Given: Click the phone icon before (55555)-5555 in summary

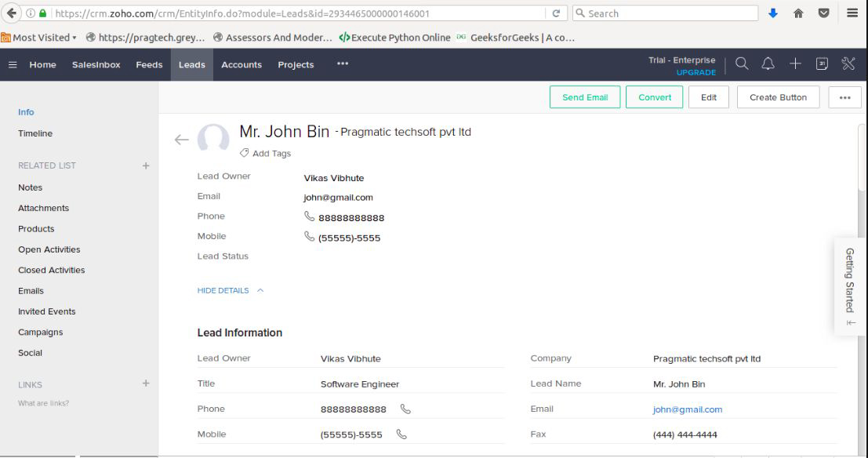Looking at the screenshot, I should (310, 237).
